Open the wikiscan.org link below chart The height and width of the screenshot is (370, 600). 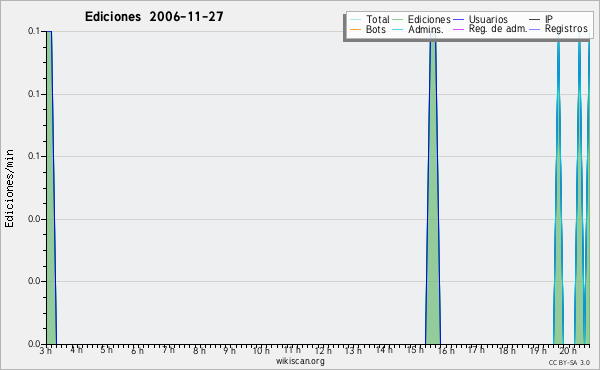(300, 361)
